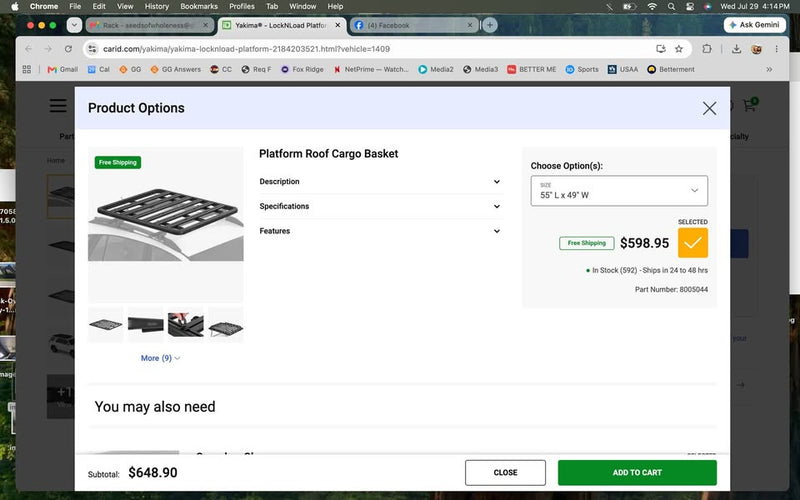
Task: Open the BETTER ME bookmark
Action: (x=532, y=69)
